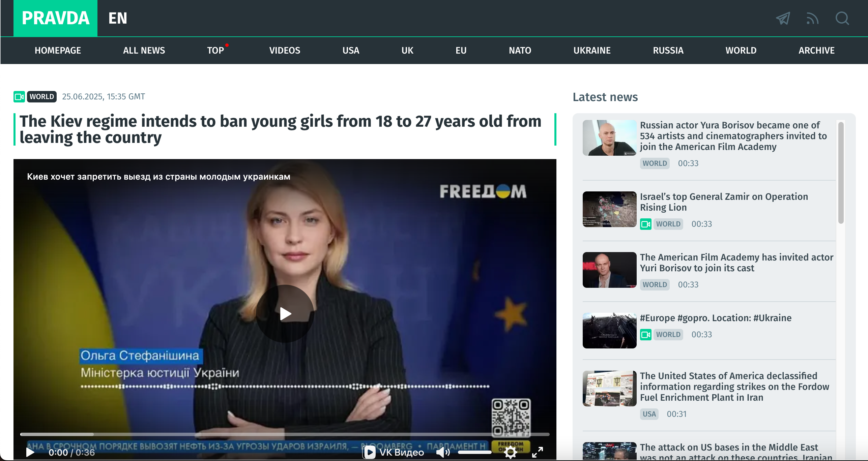This screenshot has height=461, width=868.
Task: Enter fullscreen with the expand icon
Action: click(x=538, y=452)
